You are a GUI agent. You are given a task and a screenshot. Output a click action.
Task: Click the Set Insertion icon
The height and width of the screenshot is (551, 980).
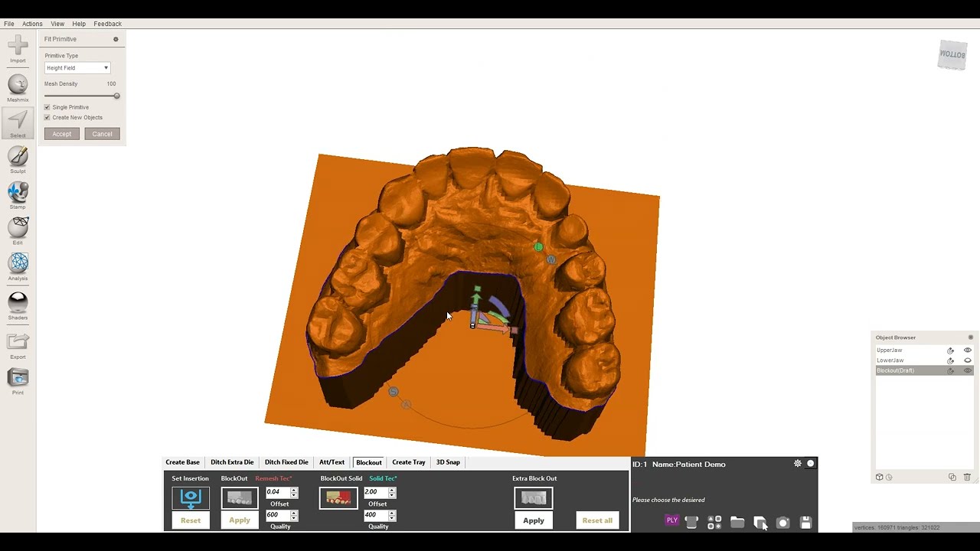tap(191, 498)
